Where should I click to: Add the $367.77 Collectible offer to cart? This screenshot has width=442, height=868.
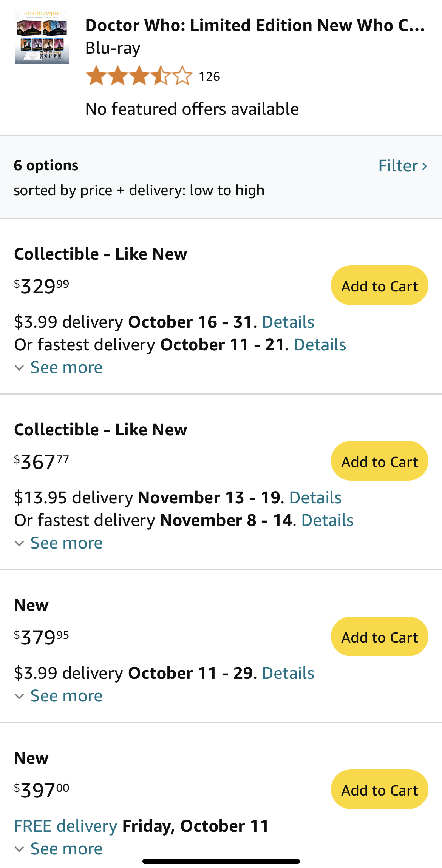pos(379,461)
